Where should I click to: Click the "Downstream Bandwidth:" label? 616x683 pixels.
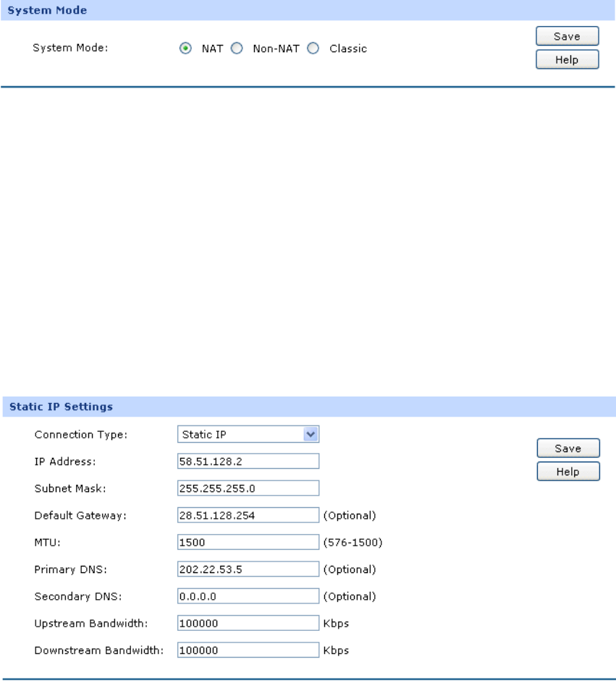[99, 650]
